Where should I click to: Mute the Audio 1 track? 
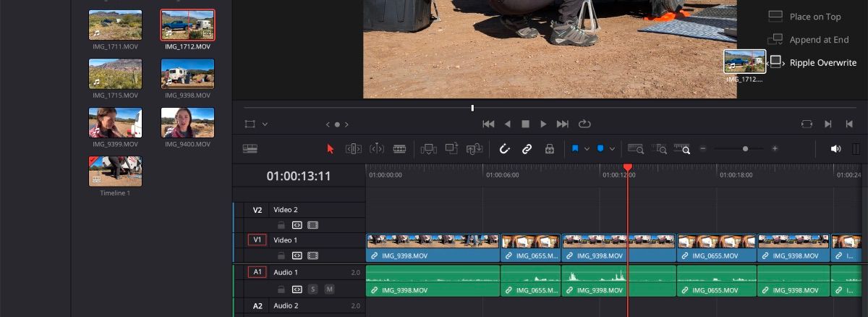click(329, 289)
